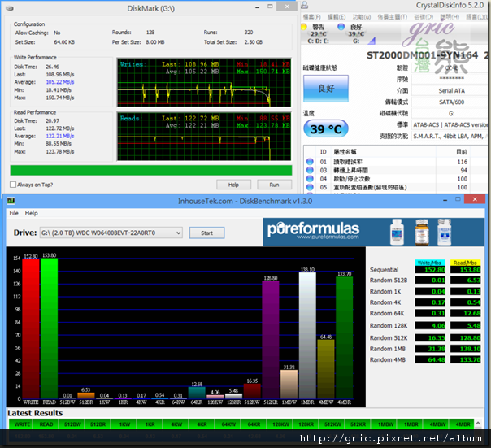Enable the Always on Top checkbox
The height and width of the screenshot is (448, 491).
[x=14, y=185]
